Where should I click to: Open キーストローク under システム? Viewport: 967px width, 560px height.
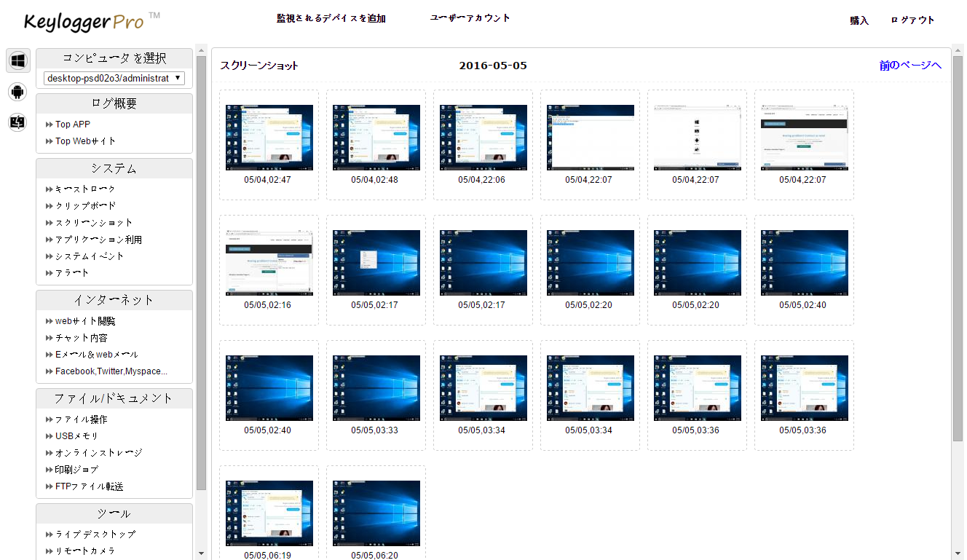coord(85,189)
